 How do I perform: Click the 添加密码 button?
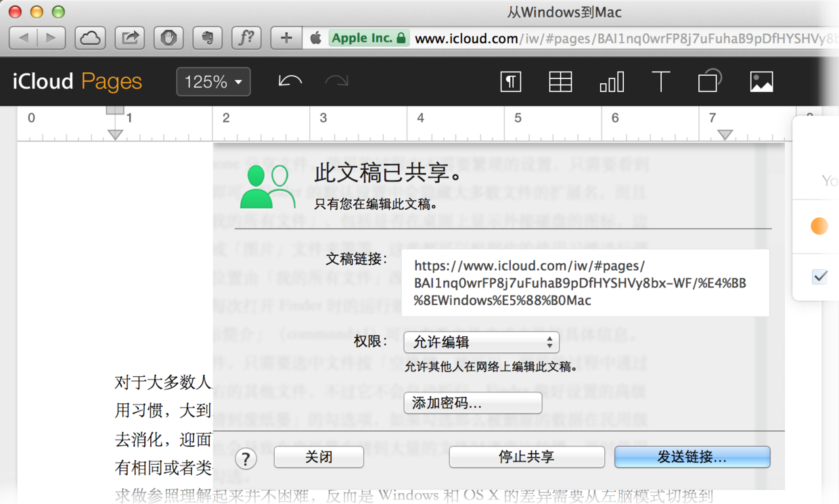coord(472,403)
